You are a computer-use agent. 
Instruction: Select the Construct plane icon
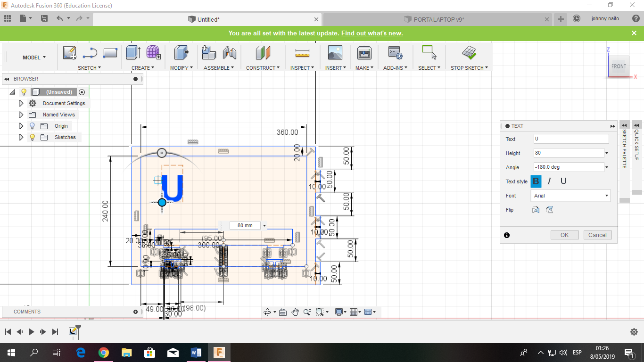[263, 52]
